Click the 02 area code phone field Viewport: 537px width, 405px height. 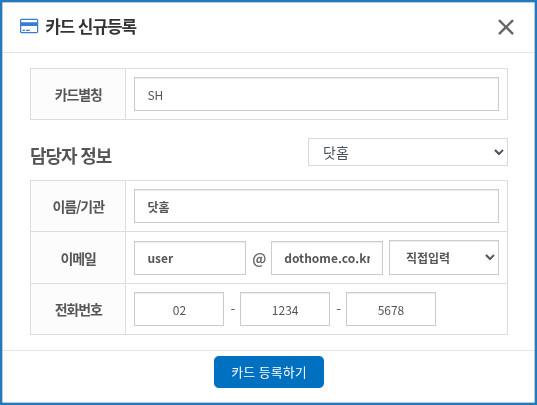(179, 309)
